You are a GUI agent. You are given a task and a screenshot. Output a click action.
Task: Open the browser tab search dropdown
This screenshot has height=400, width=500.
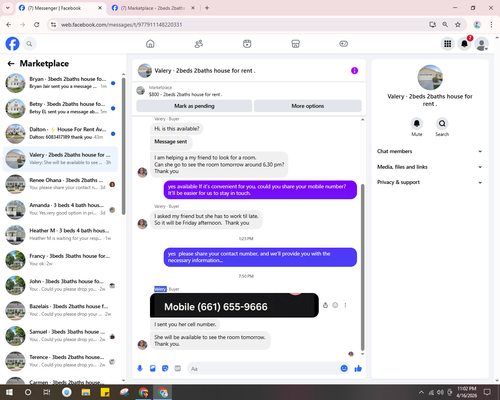[8, 8]
